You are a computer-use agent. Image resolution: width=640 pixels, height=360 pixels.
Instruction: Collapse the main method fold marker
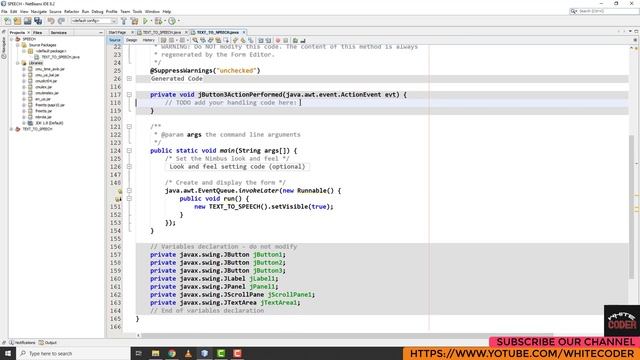tap(129, 151)
